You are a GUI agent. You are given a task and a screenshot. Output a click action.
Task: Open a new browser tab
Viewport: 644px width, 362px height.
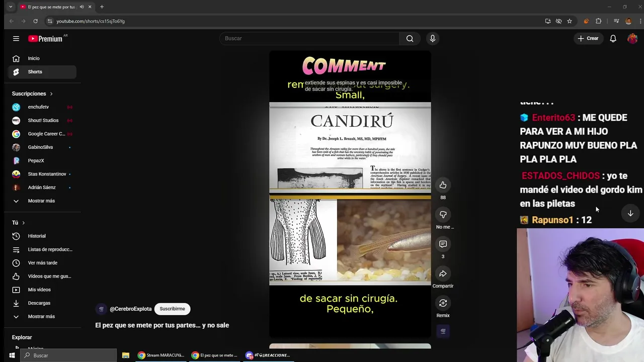point(102,7)
